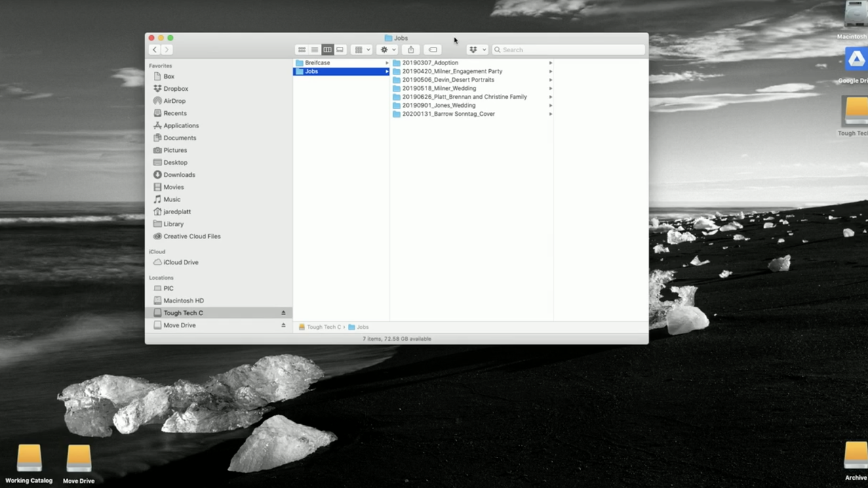Screen dimensions: 868x488
Task: Go back in Finder history
Action: tap(155, 49)
